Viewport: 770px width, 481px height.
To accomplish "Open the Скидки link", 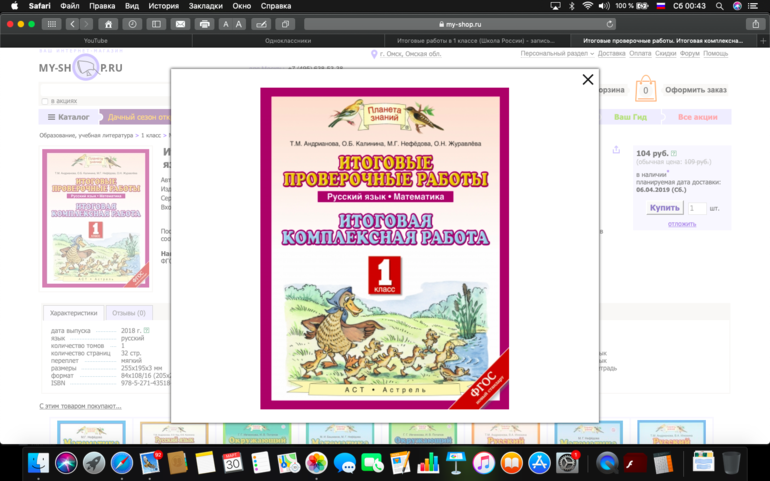I will pyautogui.click(x=665, y=54).
